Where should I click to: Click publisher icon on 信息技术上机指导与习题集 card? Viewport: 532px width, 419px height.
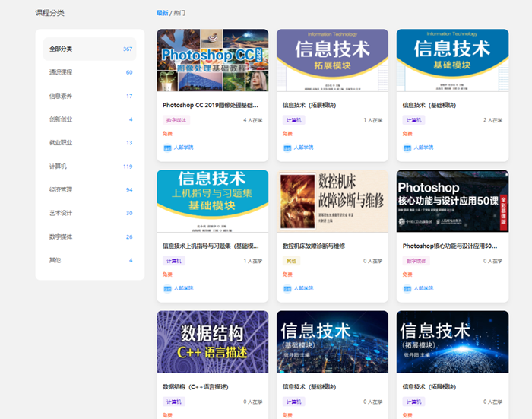pyautogui.click(x=167, y=289)
